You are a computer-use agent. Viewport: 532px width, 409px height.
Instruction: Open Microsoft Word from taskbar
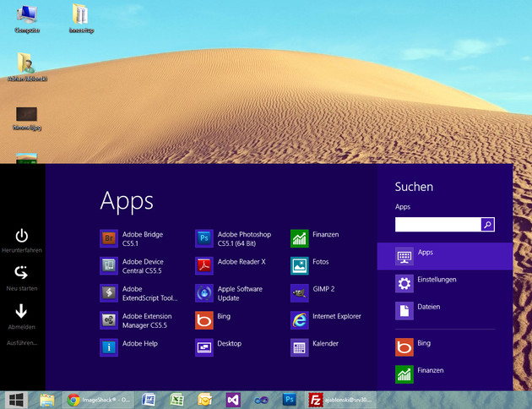tap(149, 400)
